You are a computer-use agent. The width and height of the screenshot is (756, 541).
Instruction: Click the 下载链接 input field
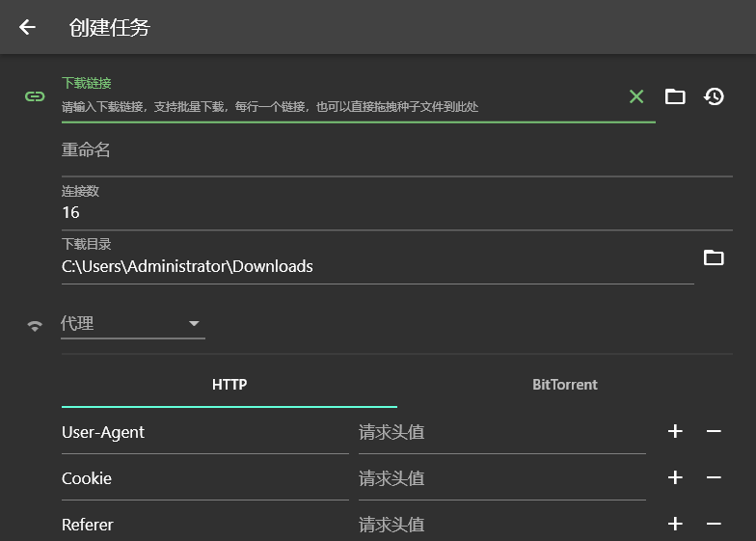(337, 107)
